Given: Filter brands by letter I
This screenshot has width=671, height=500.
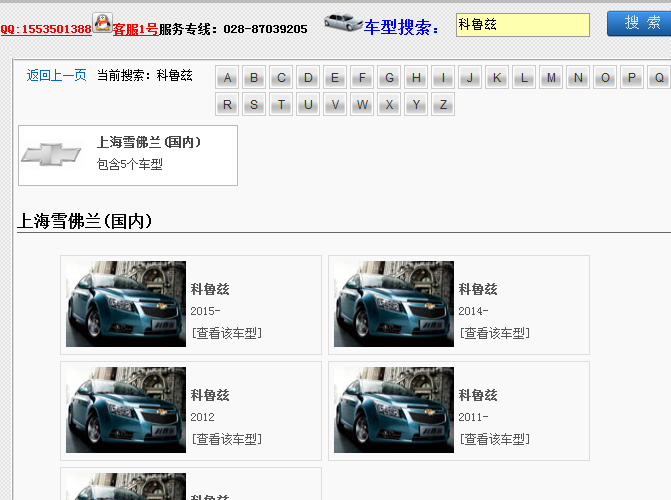Looking at the screenshot, I should (x=443, y=77).
